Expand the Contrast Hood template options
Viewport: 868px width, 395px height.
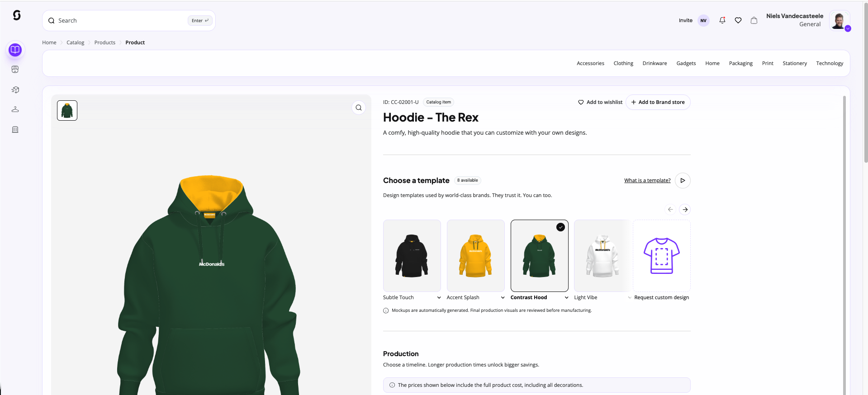566,297
